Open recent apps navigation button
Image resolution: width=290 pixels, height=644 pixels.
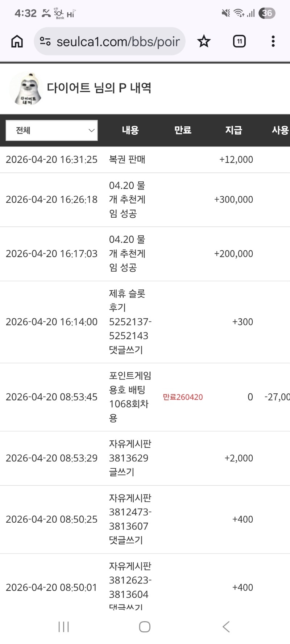(x=64, y=627)
